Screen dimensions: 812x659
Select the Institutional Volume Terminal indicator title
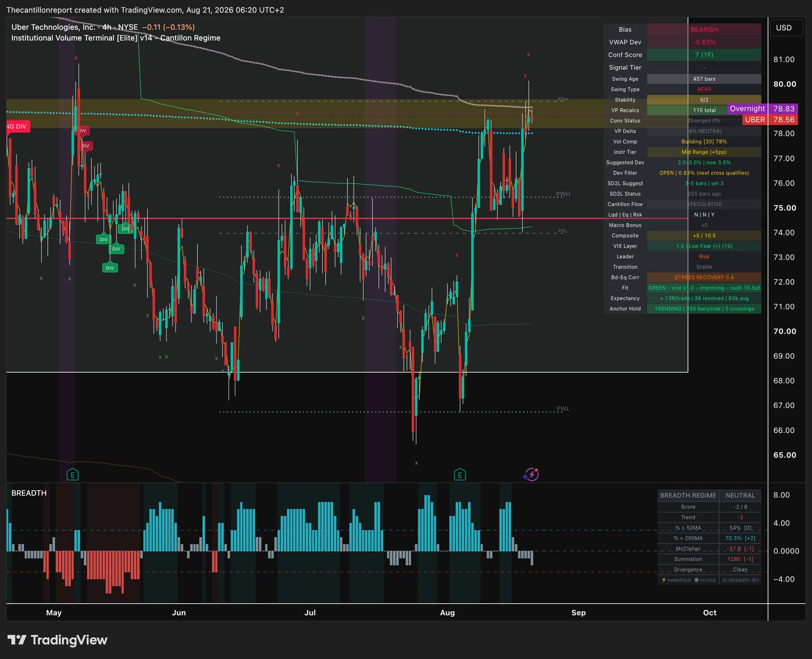click(116, 38)
